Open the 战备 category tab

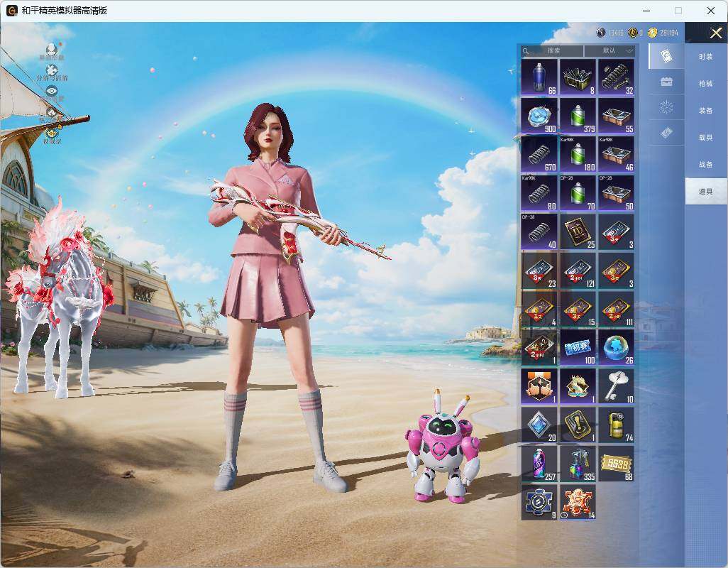(x=706, y=165)
